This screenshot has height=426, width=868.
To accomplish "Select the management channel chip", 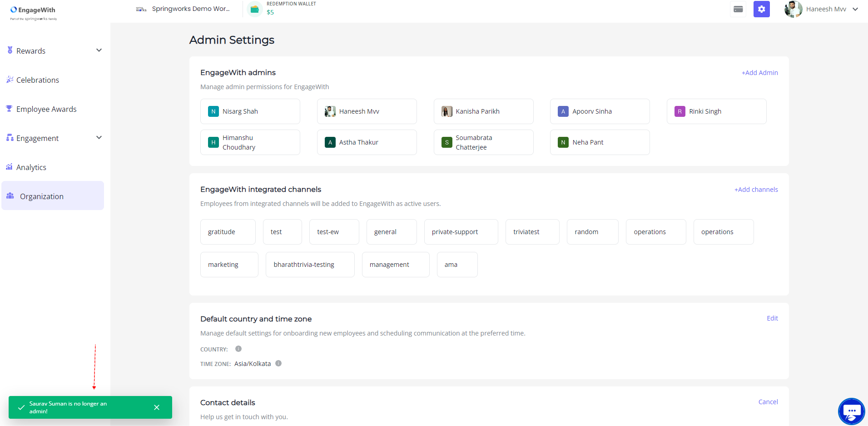I will tap(396, 265).
